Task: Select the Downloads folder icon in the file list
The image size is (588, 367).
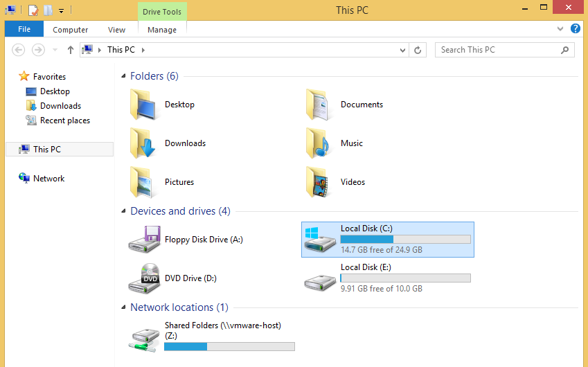Action: click(143, 143)
